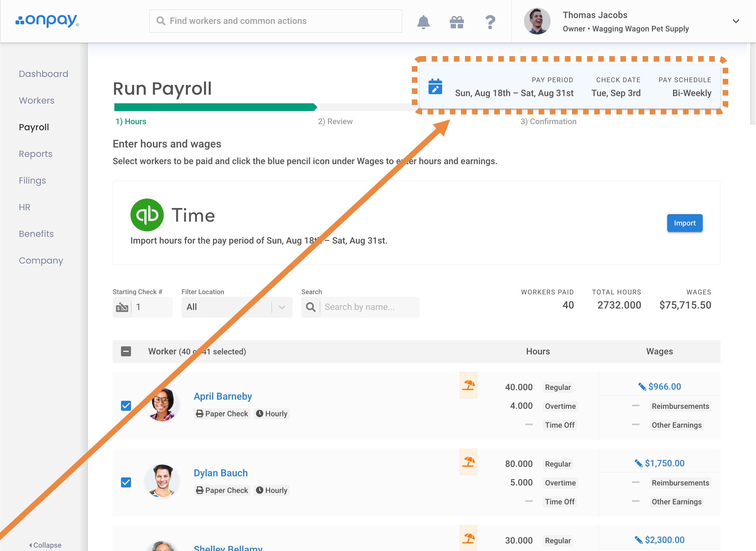This screenshot has height=551, width=756.
Task: Go to Reports in the sidebar
Action: (x=36, y=154)
